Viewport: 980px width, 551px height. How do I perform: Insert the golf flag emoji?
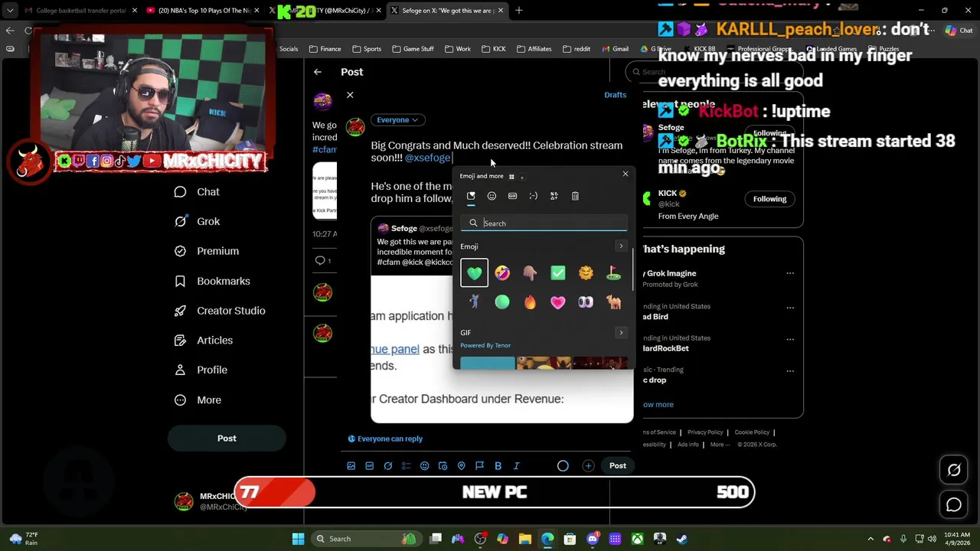(613, 273)
